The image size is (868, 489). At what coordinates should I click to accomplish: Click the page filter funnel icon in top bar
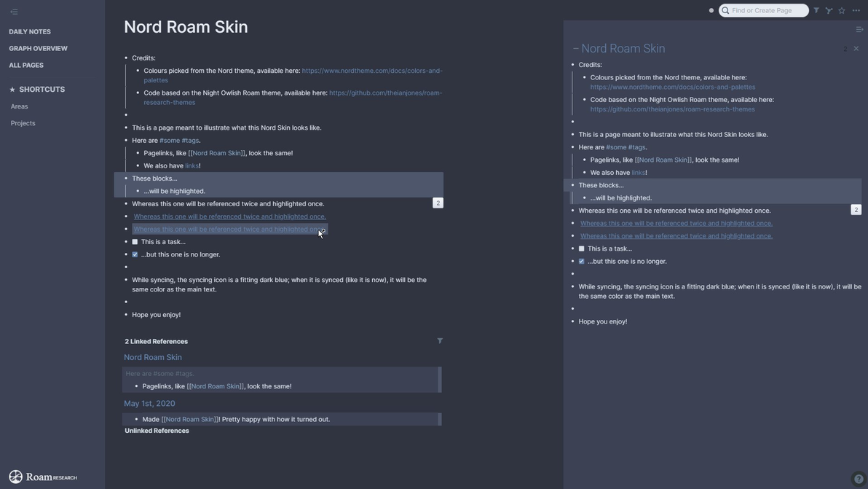(x=816, y=10)
